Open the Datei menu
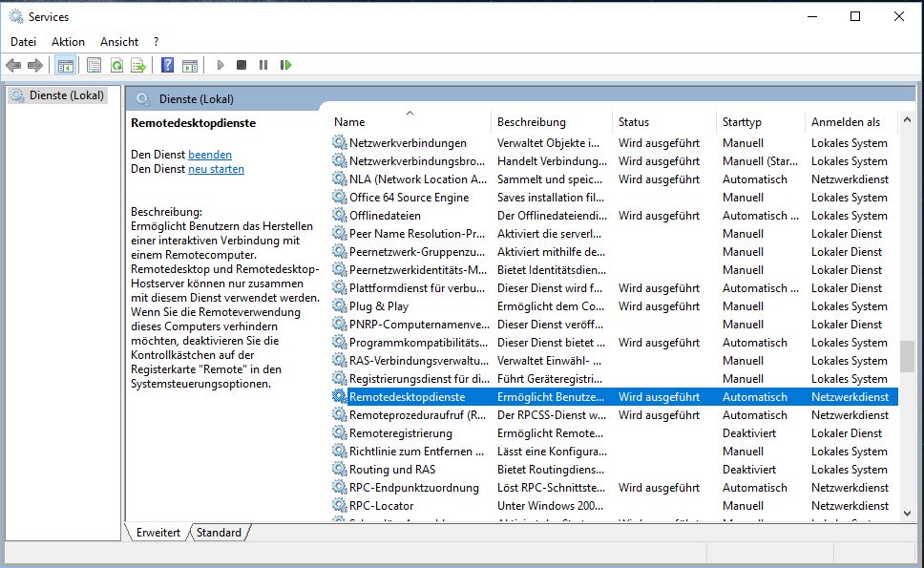This screenshot has height=568, width=924. click(x=23, y=42)
